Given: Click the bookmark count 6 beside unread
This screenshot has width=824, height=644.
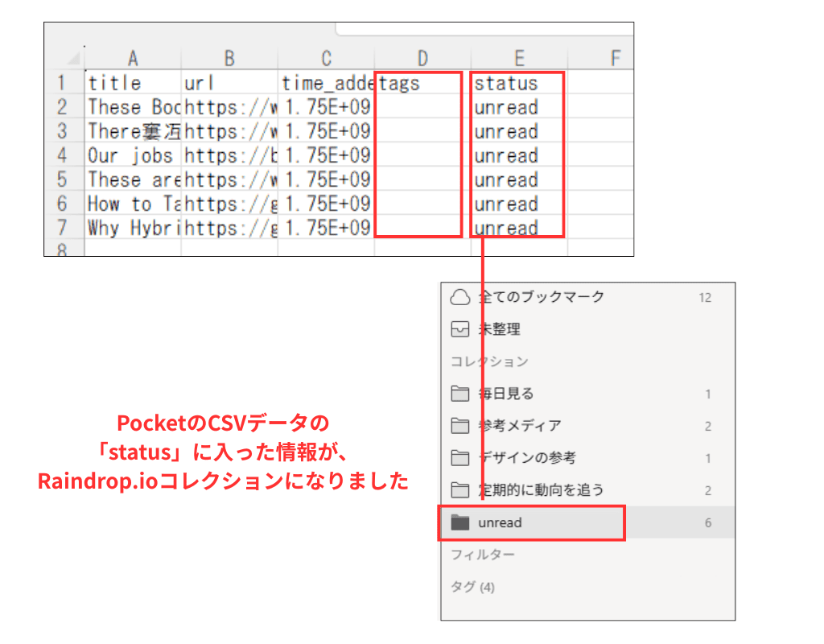Looking at the screenshot, I should tap(707, 522).
